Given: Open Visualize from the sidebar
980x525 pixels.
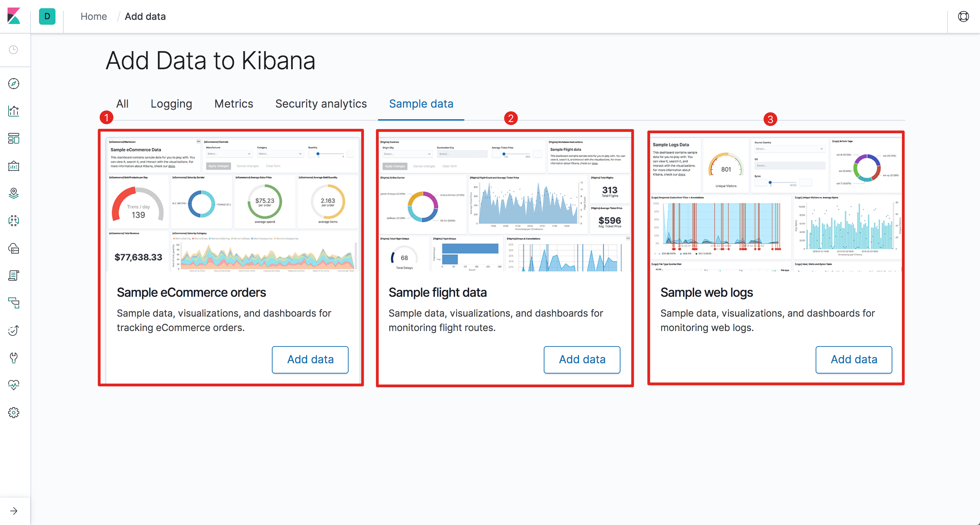Looking at the screenshot, I should [14, 111].
